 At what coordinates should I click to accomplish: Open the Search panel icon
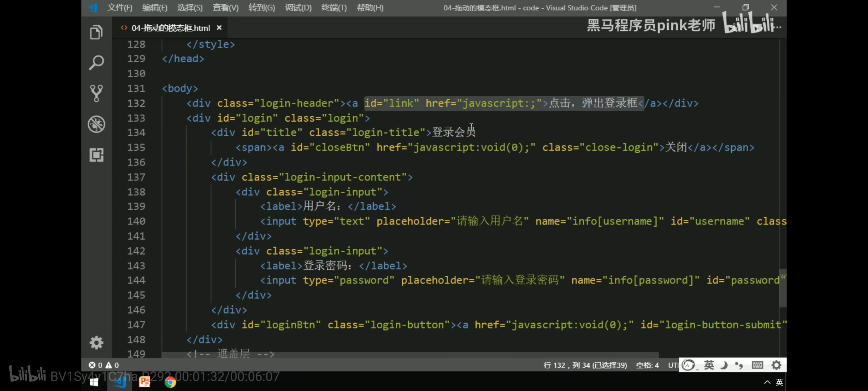coord(96,63)
